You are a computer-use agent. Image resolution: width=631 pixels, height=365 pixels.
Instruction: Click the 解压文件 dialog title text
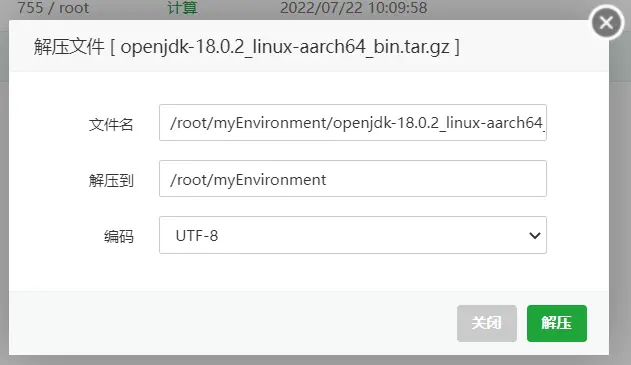point(69,47)
